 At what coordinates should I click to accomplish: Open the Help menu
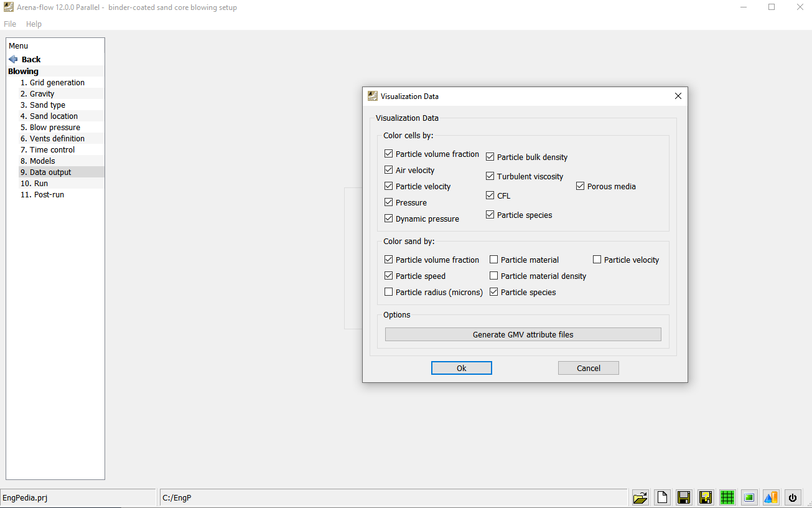[34, 24]
